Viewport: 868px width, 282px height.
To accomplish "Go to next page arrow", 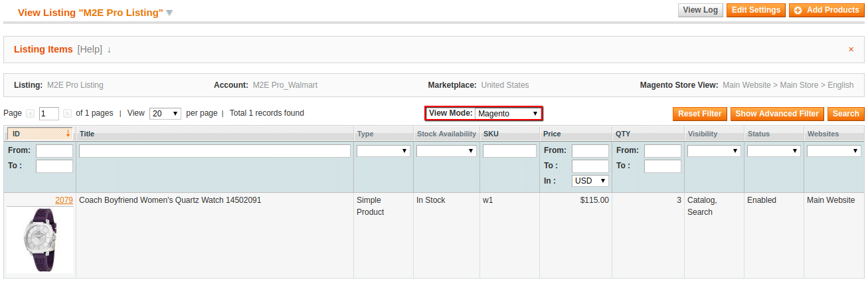I will pos(67,114).
